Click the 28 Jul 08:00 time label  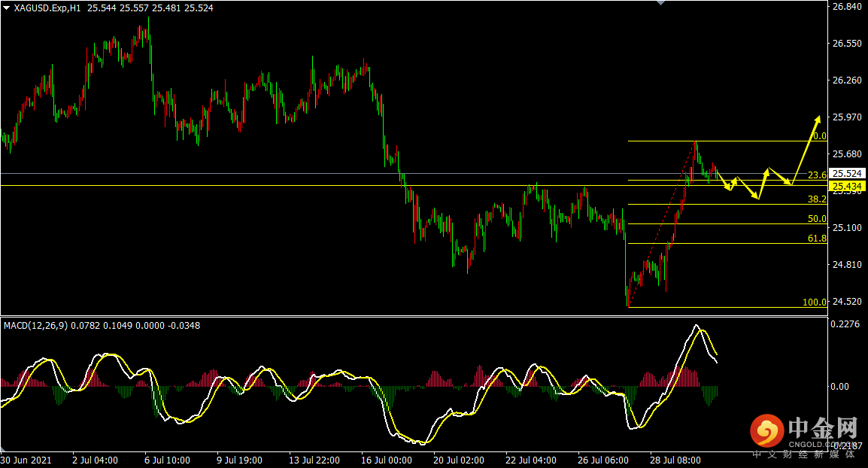[675, 460]
